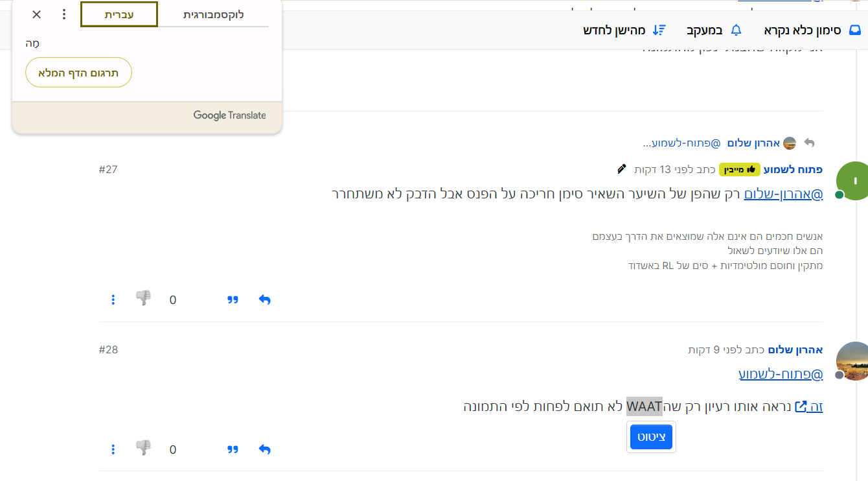Viewport: 868px width, 481px height.
Task: Click the blue ציטוט quote button
Action: [x=651, y=437]
